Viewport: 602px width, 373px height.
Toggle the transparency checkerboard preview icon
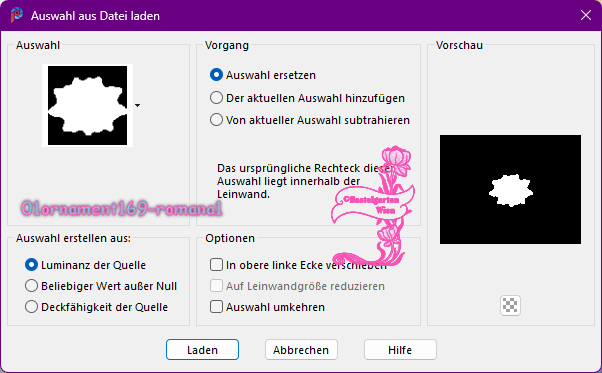pos(510,305)
